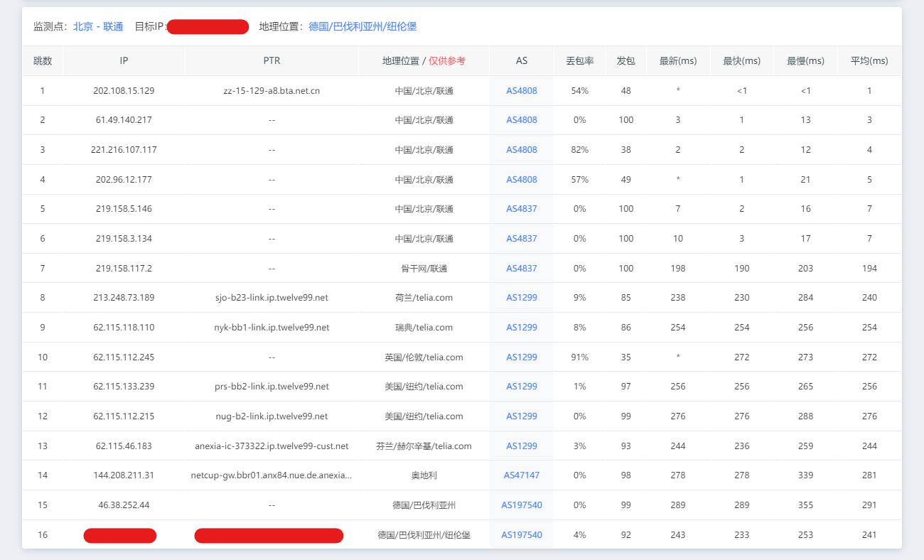Open the AS47147 link
Screen dimensions: 924x560
(x=522, y=475)
